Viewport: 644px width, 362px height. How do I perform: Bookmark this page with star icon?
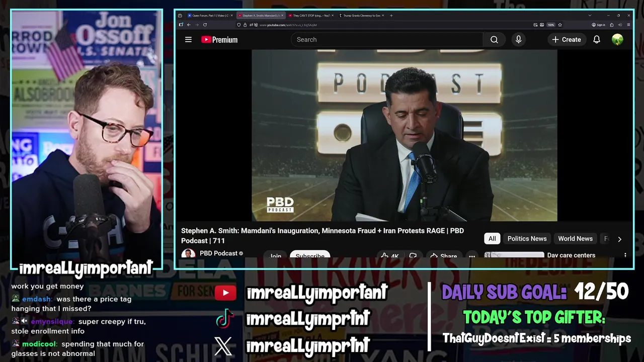560,25
